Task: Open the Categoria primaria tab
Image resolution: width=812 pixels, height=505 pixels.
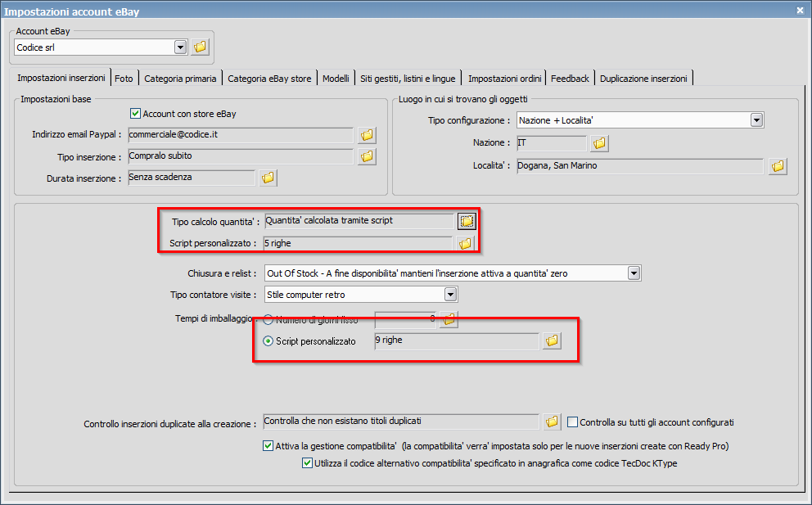Action: [x=180, y=79]
